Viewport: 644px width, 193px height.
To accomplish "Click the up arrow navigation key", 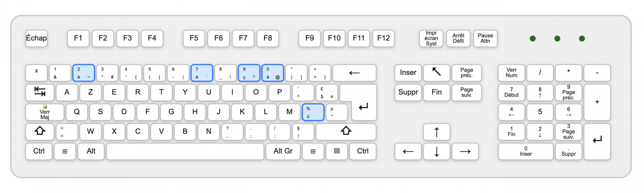I will click(x=436, y=131).
